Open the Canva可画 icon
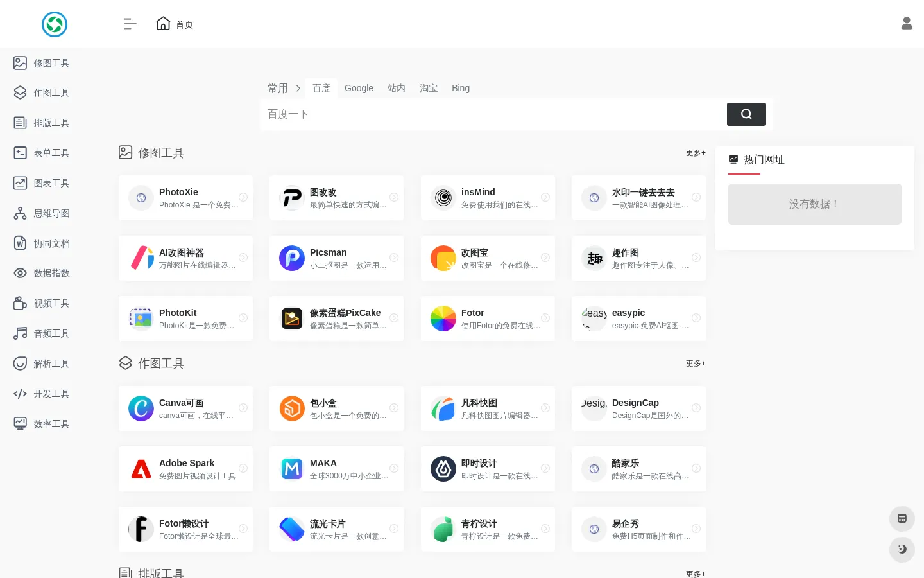This screenshot has width=924, height=578. click(x=141, y=408)
